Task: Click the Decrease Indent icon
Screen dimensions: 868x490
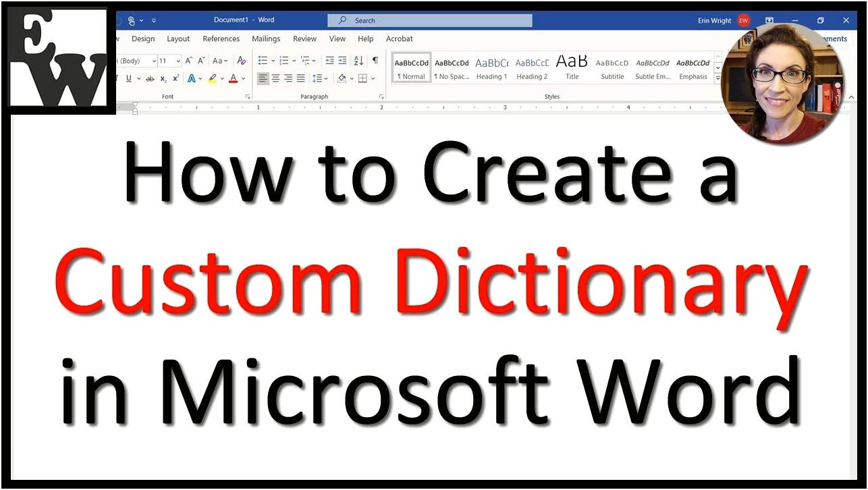Action: pos(329,61)
